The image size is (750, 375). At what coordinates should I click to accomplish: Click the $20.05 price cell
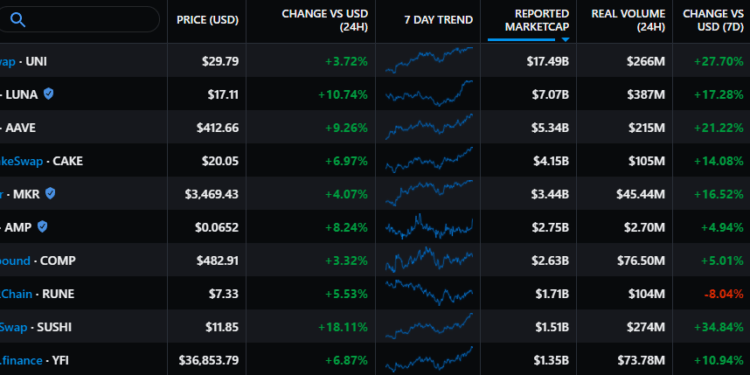tap(220, 161)
